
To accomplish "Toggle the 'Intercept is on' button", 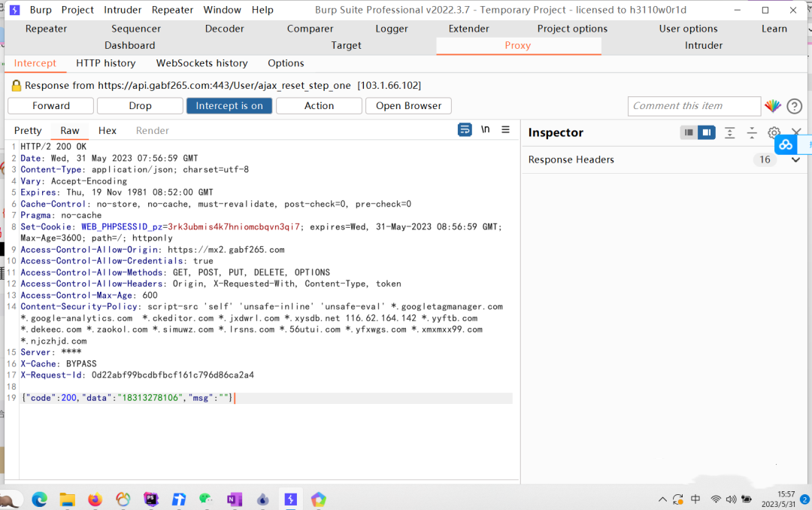I will coord(229,106).
